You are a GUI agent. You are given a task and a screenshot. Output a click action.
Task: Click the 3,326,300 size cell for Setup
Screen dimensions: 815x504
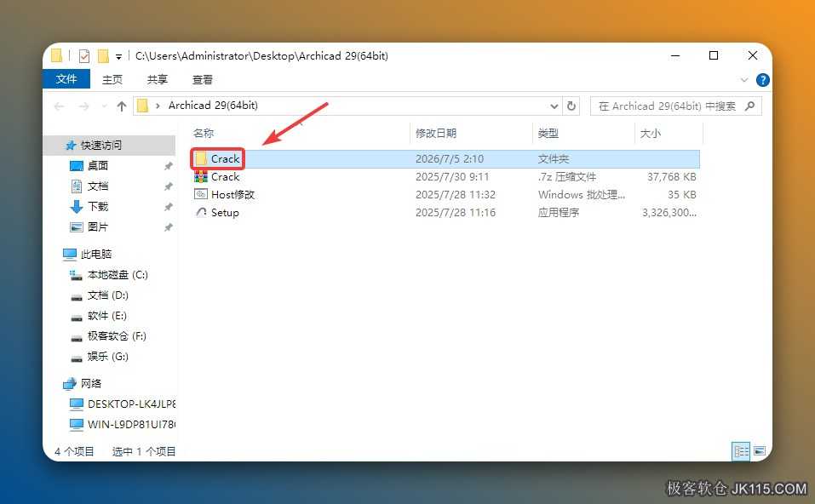tap(669, 212)
